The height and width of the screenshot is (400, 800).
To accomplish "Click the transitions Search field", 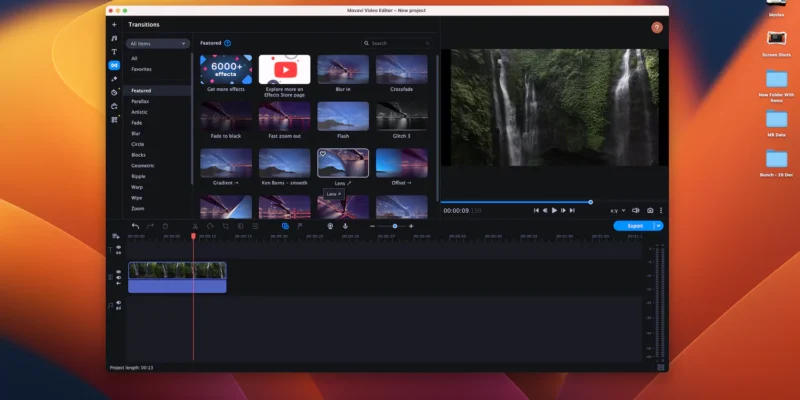I will [x=397, y=43].
